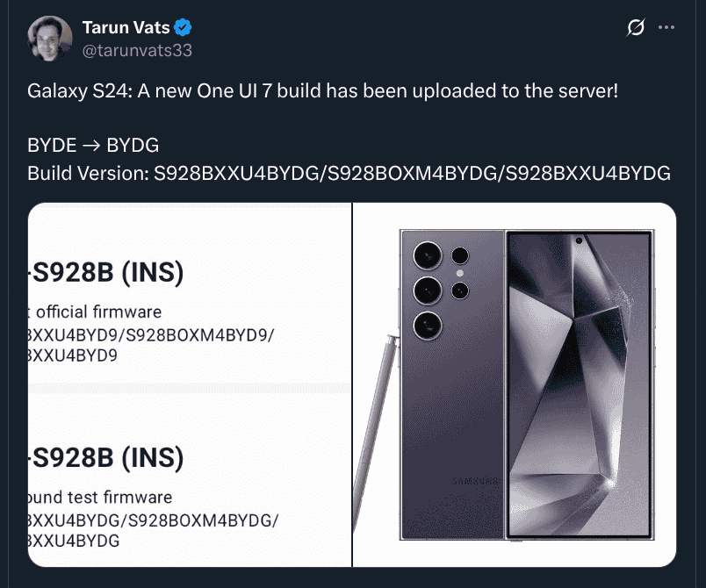The height and width of the screenshot is (588, 706).
Task: Open the three-dot more options menu
Action: pyautogui.click(x=666, y=28)
